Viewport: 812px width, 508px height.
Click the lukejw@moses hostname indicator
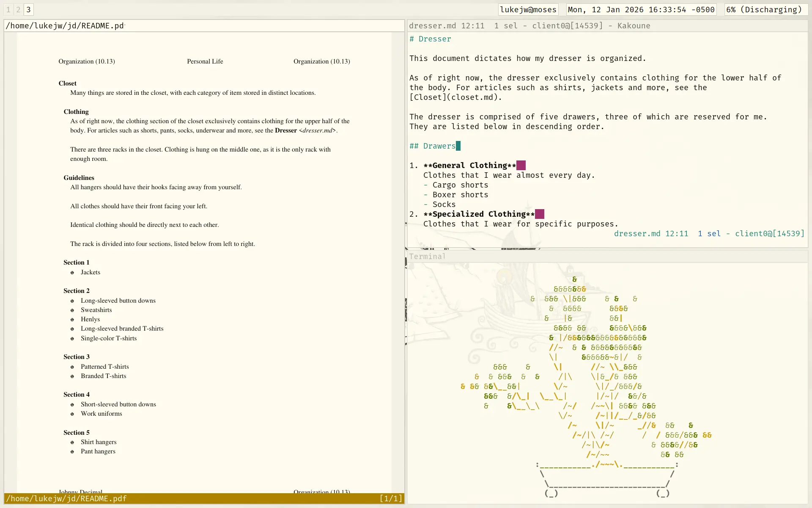[x=528, y=9]
